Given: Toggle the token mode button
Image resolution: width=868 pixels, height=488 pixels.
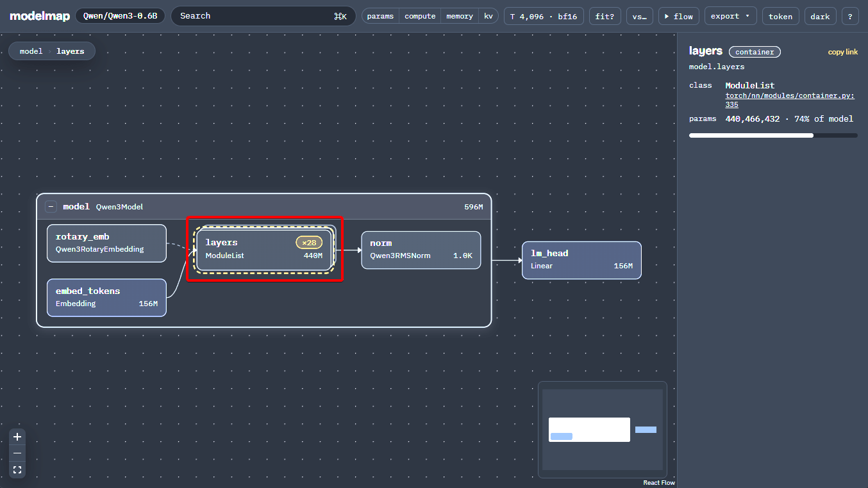Looking at the screenshot, I should (x=781, y=16).
